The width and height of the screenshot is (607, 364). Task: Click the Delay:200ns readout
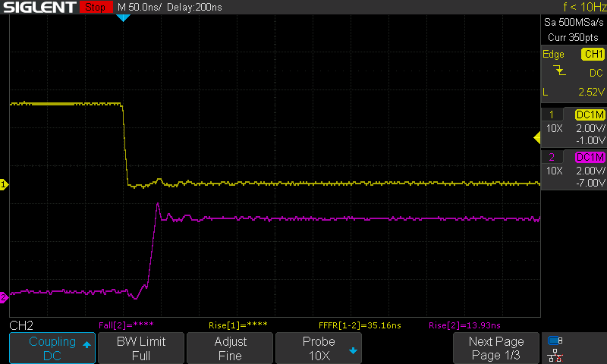(194, 7)
